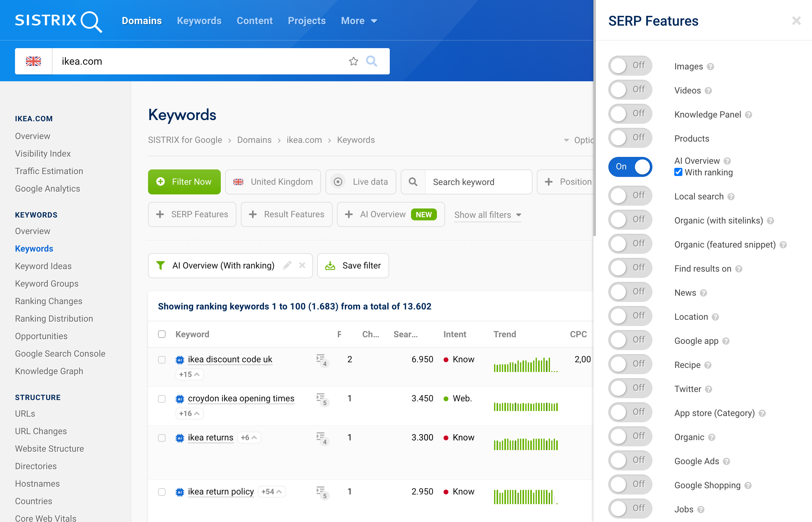Open help icon next to News
The height and width of the screenshot is (522, 812).
704,293
